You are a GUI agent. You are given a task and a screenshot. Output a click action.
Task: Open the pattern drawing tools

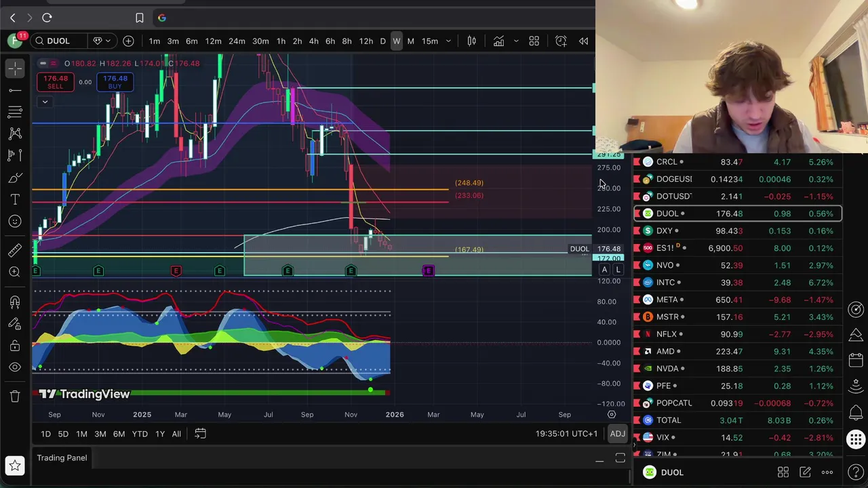15,134
